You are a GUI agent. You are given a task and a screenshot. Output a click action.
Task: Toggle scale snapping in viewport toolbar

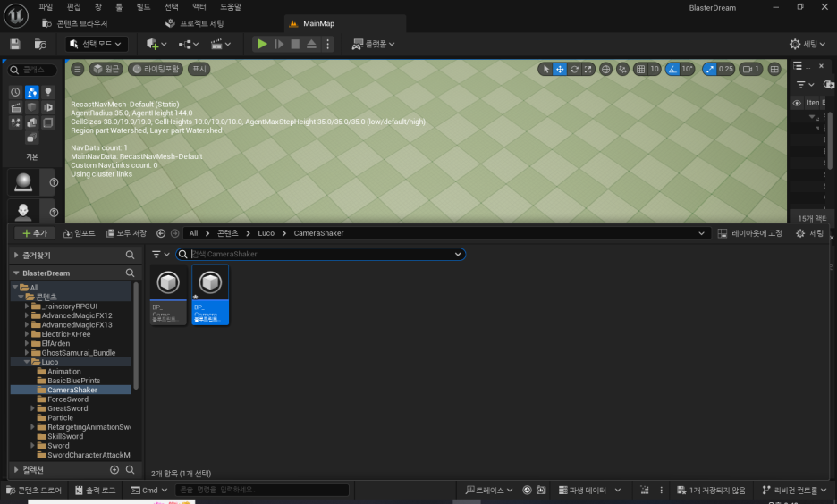point(709,69)
